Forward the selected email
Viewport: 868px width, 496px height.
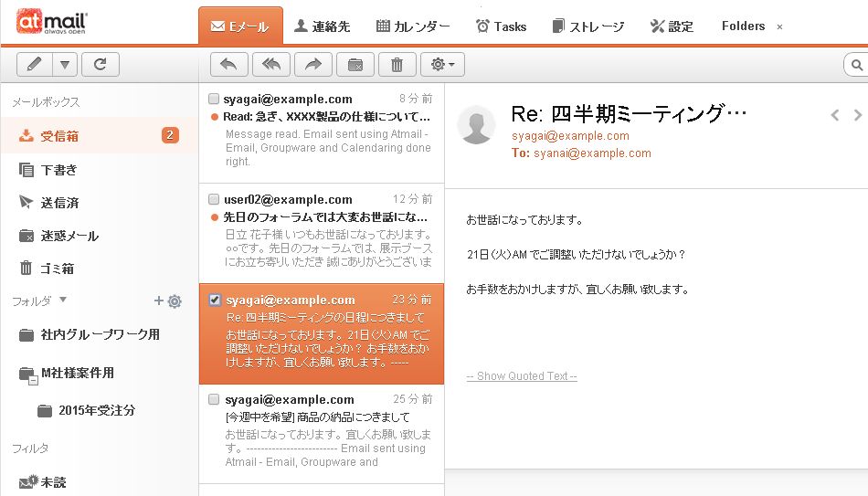312,64
